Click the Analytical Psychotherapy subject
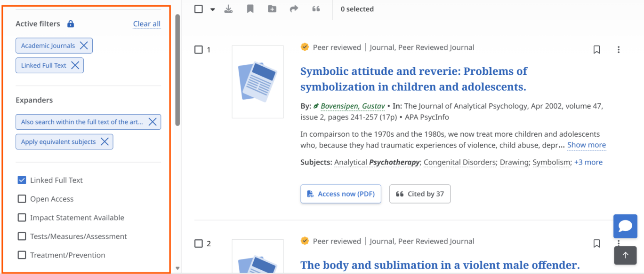The height and width of the screenshot is (274, 644). (x=377, y=162)
